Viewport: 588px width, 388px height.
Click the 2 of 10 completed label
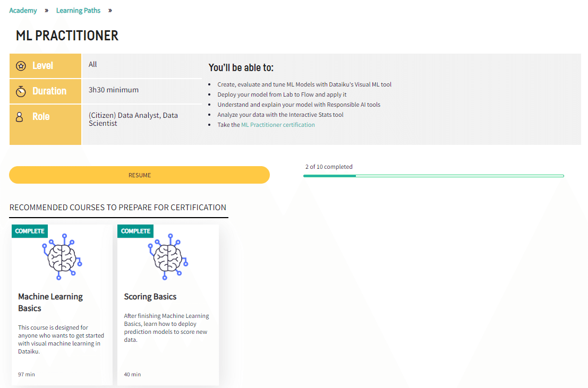point(330,166)
